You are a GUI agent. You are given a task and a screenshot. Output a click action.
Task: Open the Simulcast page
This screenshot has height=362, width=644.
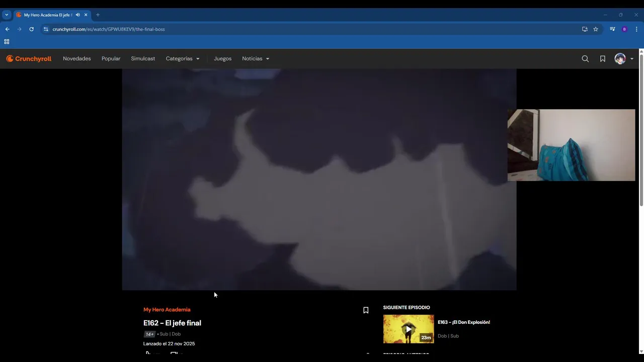pos(143,59)
